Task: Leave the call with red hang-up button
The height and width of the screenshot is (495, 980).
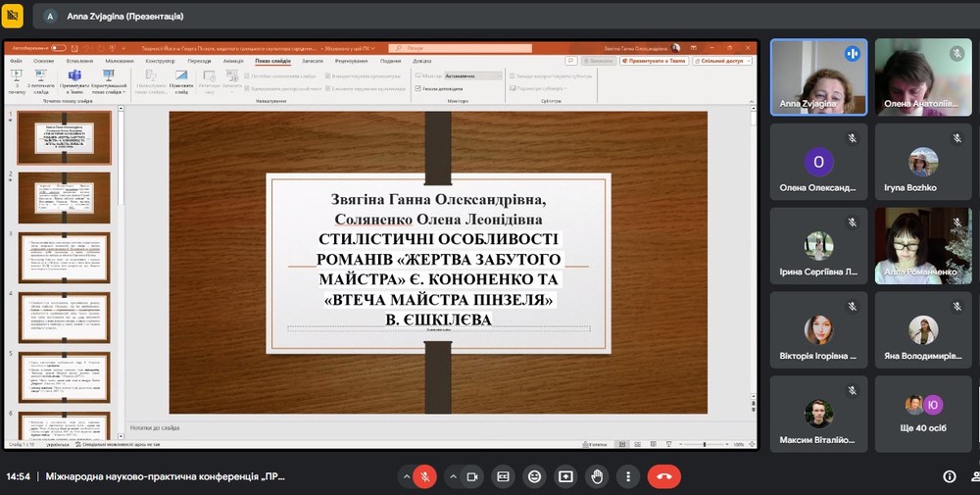Action: pyautogui.click(x=664, y=476)
